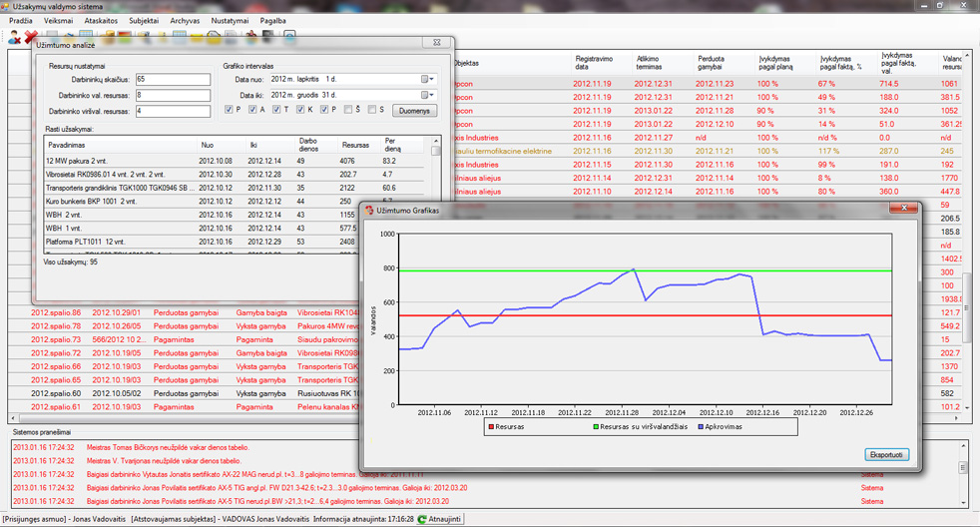The height and width of the screenshot is (527, 980).
Task: Click the blue Apkrovimas legend swatch
Action: tap(701, 427)
